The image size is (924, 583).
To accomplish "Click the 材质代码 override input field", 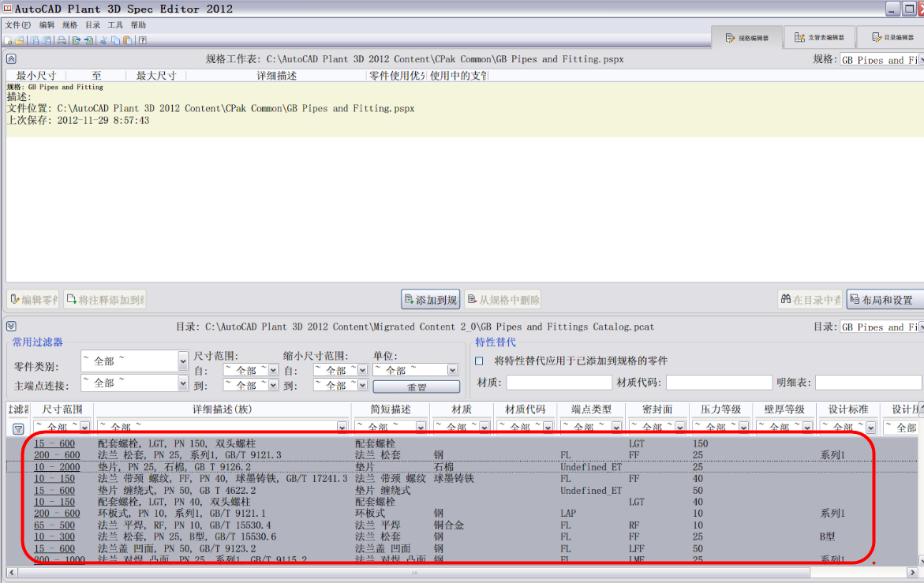I will [x=719, y=383].
